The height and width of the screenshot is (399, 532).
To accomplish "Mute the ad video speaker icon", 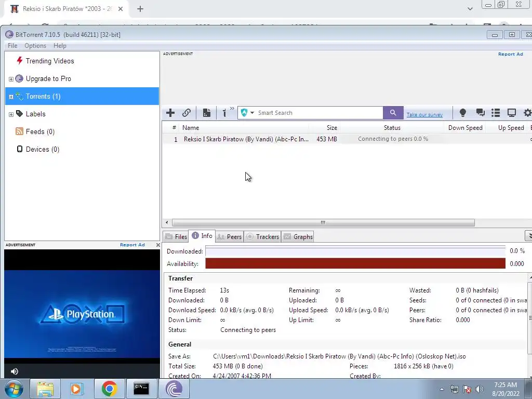I will [x=14, y=371].
